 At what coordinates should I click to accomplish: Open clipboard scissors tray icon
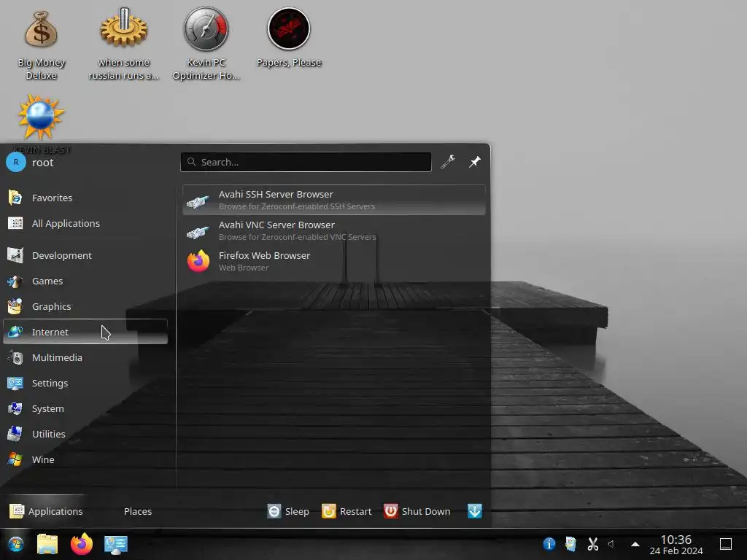(592, 544)
